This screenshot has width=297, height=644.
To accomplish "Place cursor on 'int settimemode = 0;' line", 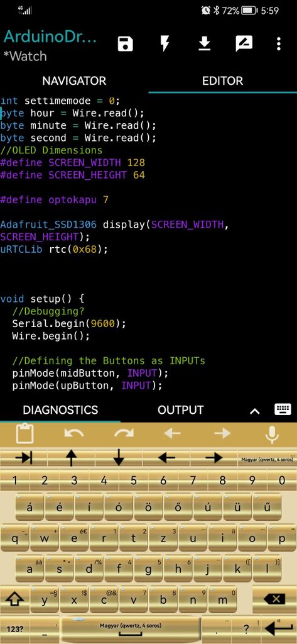I will (x=60, y=101).
